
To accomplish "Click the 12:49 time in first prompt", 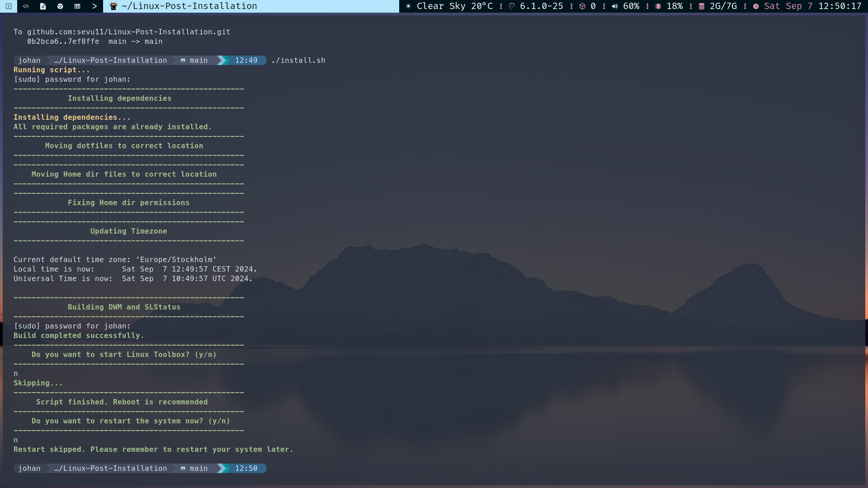I will [x=246, y=61].
